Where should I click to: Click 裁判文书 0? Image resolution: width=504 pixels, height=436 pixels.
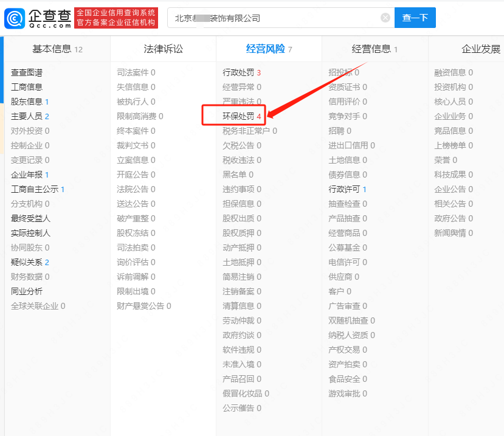(x=136, y=146)
